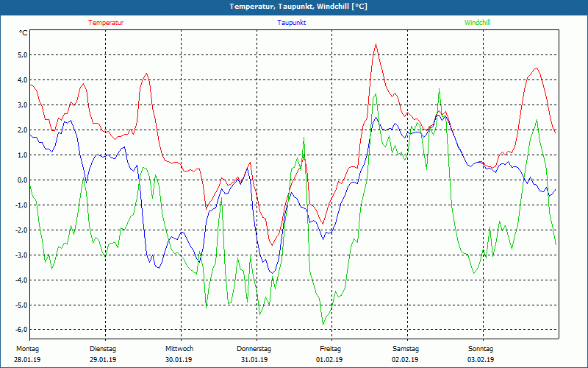The image size is (588, 368).
Task: Click the -6,0 y-axis value
Action: coord(20,330)
